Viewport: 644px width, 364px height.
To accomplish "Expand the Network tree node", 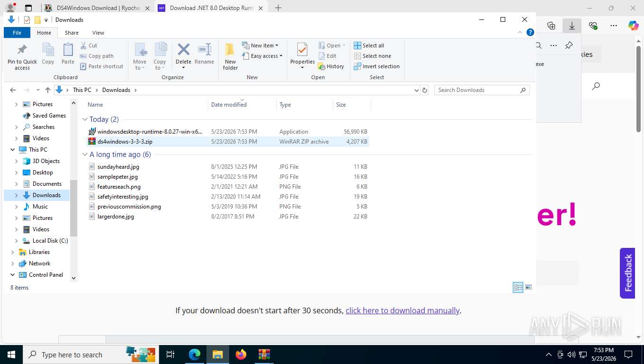I will pos(12,264).
